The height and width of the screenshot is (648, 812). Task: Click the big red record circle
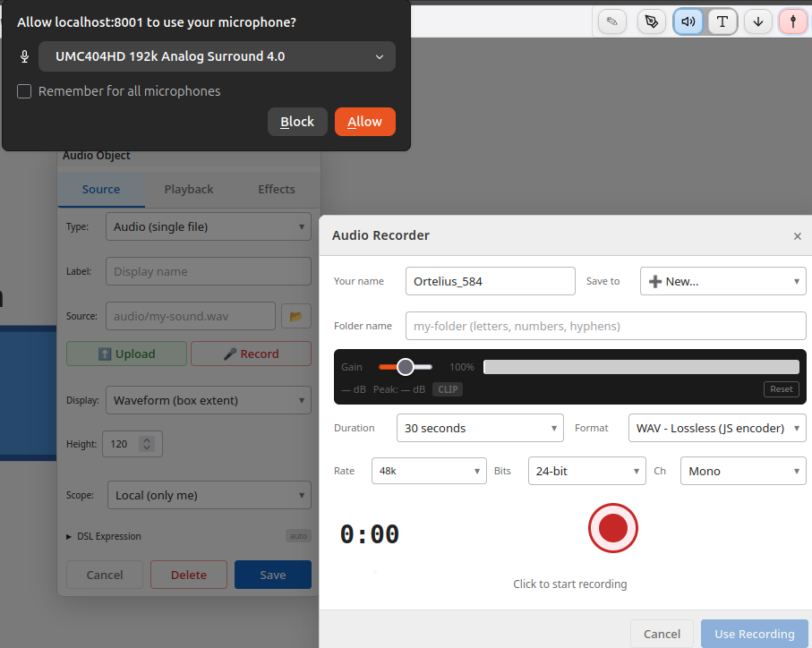click(612, 528)
